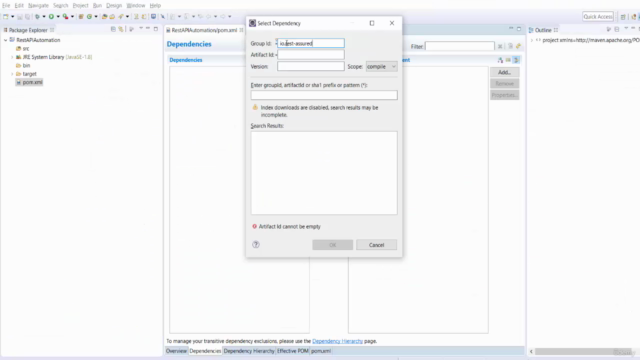Click the OK button in dialog
Image resolution: width=640 pixels, height=360 pixels.
(x=333, y=245)
